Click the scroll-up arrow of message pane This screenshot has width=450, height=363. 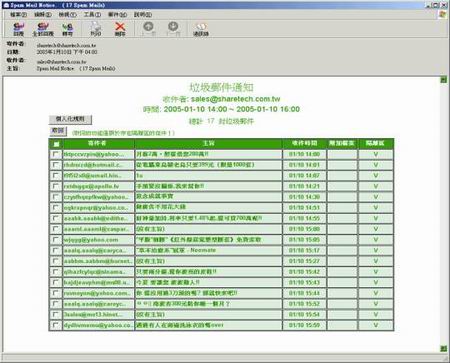pyautogui.click(x=443, y=79)
